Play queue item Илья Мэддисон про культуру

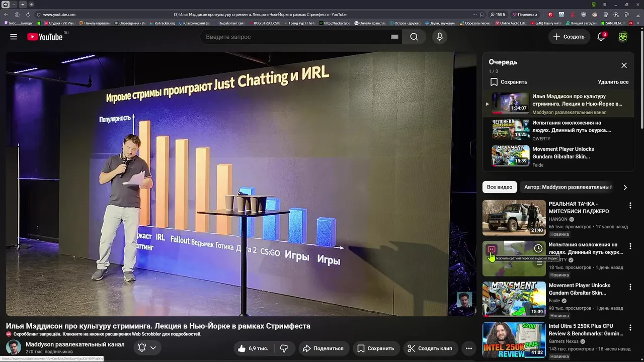[558, 104]
